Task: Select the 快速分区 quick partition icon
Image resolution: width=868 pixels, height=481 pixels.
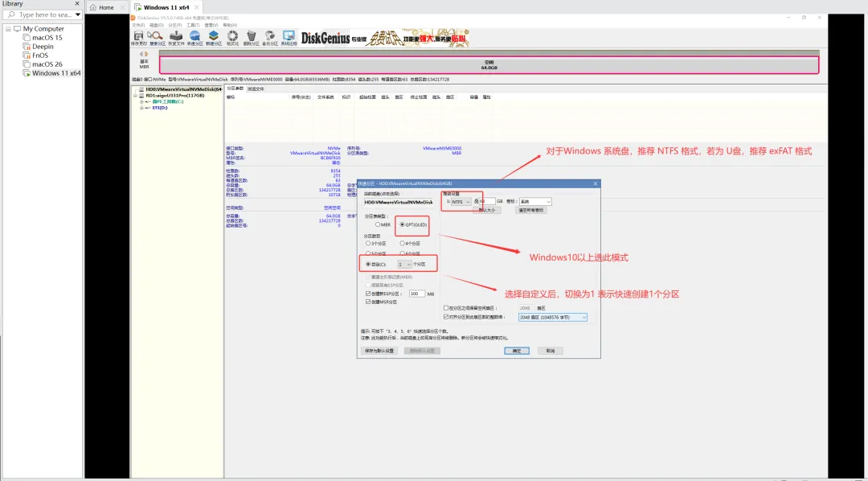Action: tap(194, 37)
